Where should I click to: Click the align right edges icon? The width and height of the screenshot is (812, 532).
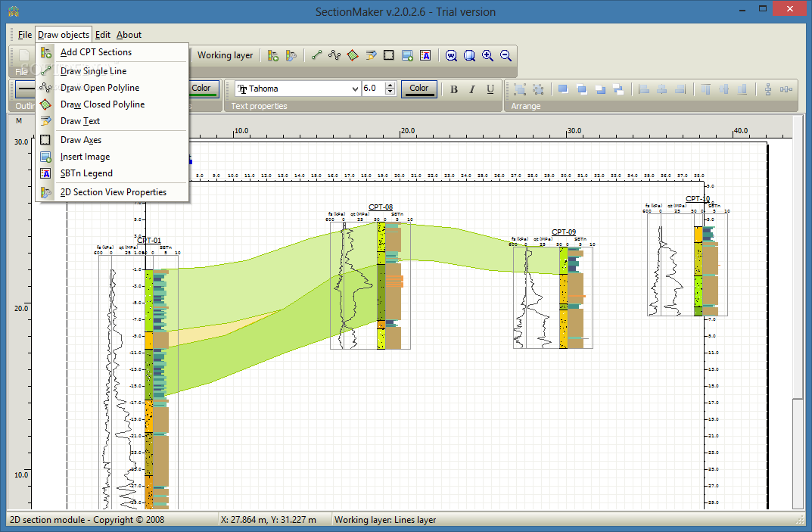[x=680, y=89]
